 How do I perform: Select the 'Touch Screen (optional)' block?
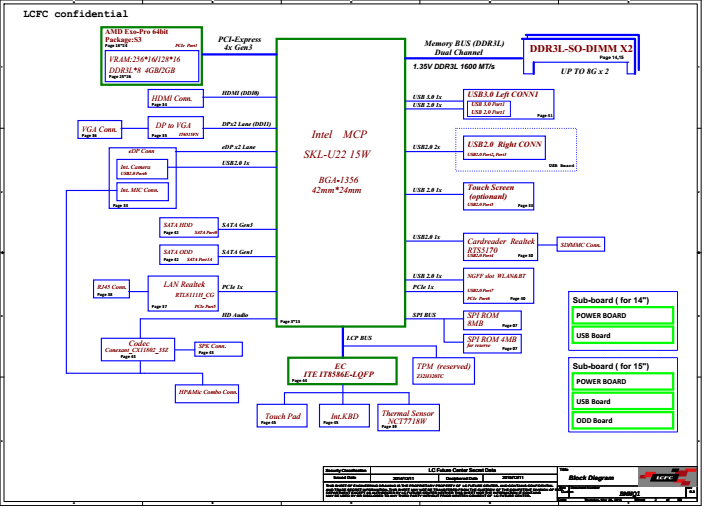click(498, 196)
